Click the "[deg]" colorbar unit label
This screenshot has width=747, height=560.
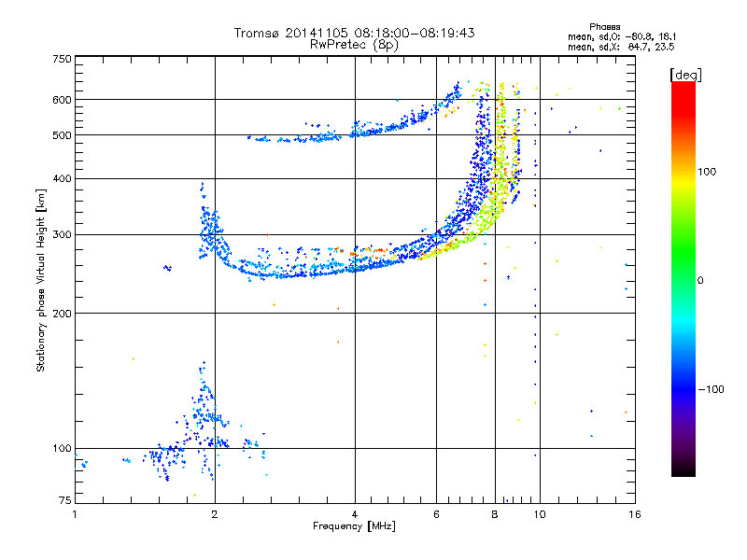(685, 75)
